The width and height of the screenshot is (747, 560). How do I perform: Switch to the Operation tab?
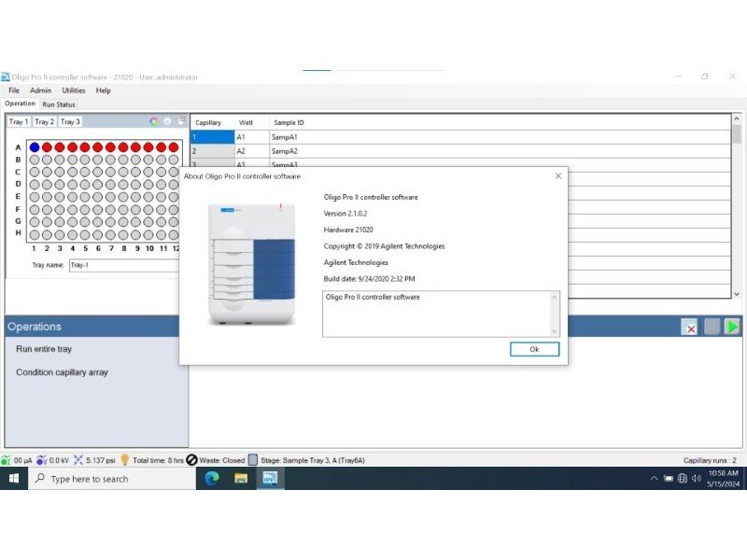(20, 104)
